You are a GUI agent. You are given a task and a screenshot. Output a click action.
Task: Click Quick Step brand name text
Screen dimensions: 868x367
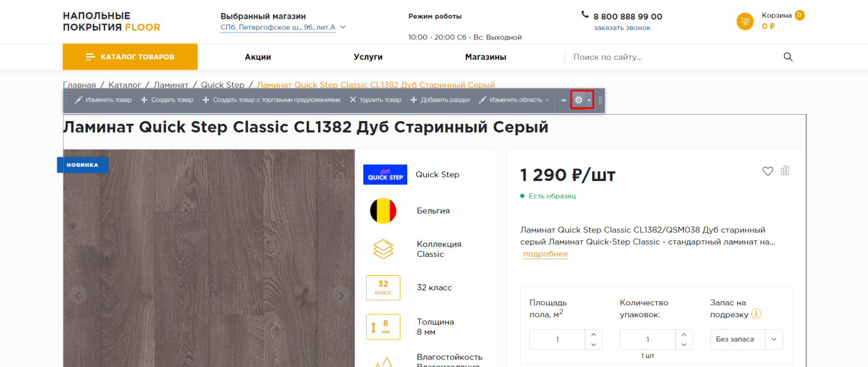[x=437, y=175]
